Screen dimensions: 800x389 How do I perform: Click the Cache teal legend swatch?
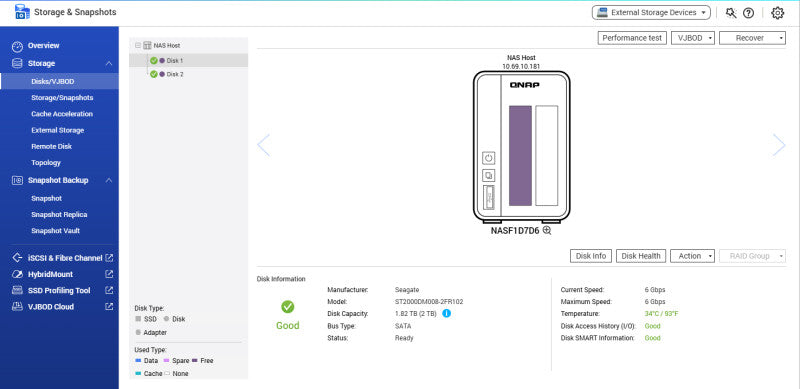pos(138,374)
